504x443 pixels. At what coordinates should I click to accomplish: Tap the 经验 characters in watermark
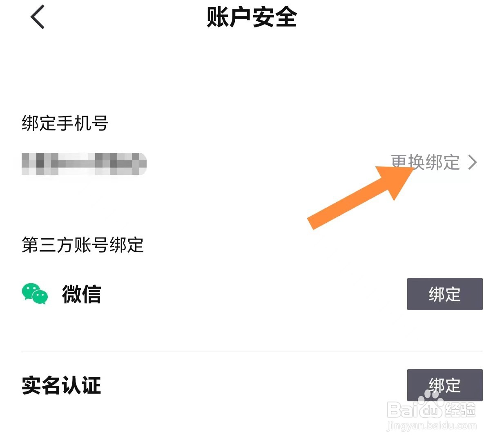click(460, 409)
